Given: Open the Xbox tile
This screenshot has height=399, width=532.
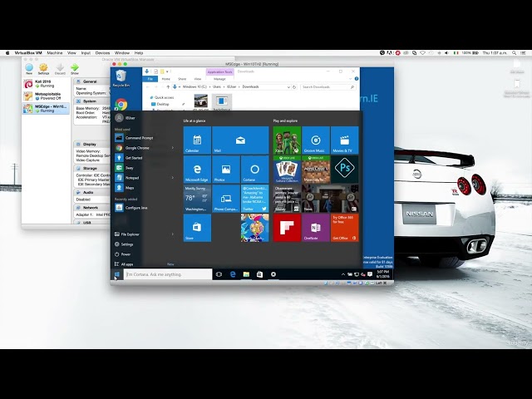Looking at the screenshot, I should pos(287,140).
